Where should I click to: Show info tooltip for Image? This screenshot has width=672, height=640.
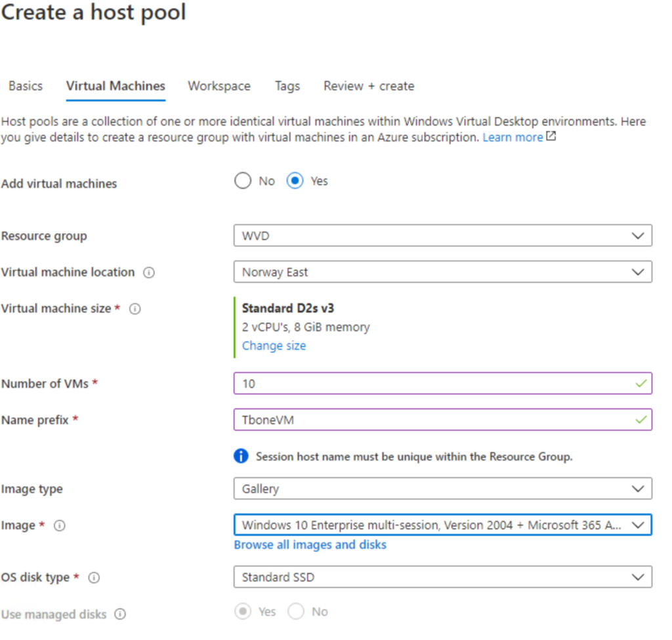(60, 526)
